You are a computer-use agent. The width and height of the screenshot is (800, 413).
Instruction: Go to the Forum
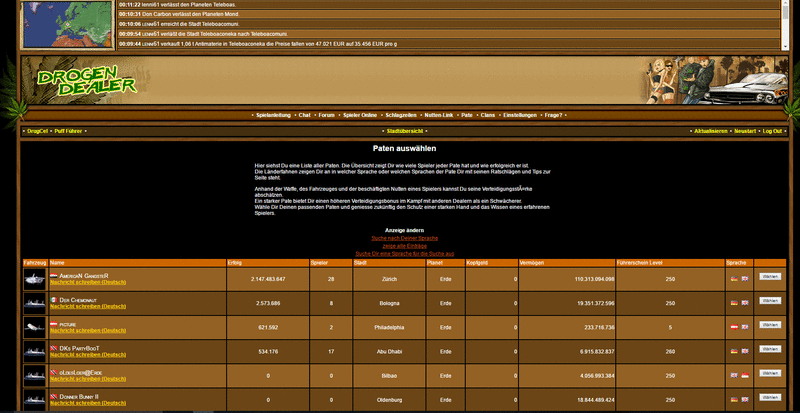click(x=327, y=115)
